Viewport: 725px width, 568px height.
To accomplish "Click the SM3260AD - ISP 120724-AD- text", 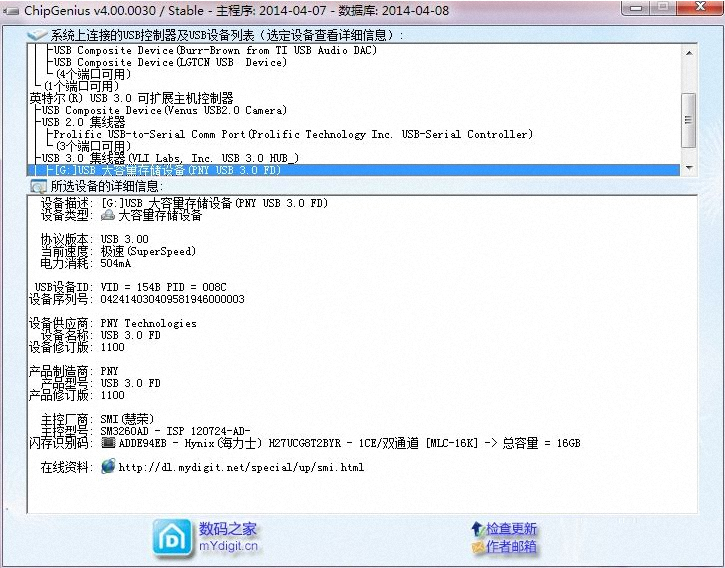I will (x=175, y=431).
